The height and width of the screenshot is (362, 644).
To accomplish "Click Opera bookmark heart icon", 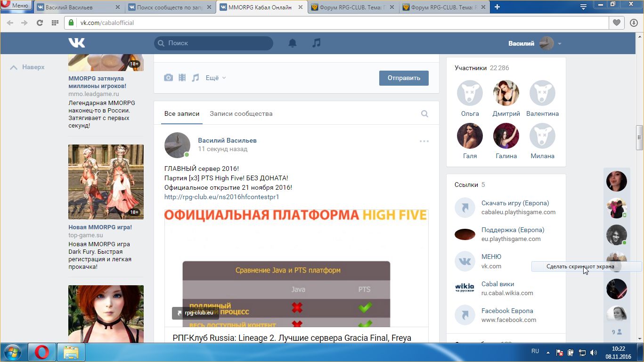I will [x=616, y=23].
